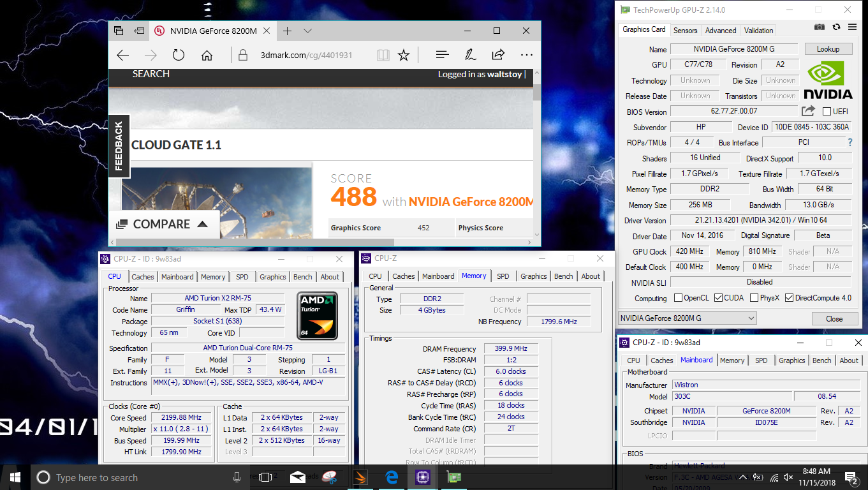The height and width of the screenshot is (490, 868).
Task: Click the NVIDIA GeForce 8200M score link
Action: 471,202
